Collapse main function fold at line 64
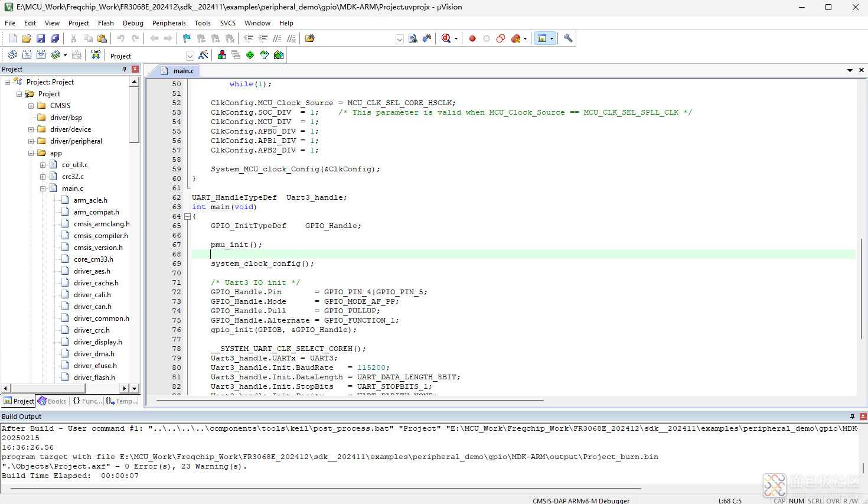 point(188,216)
